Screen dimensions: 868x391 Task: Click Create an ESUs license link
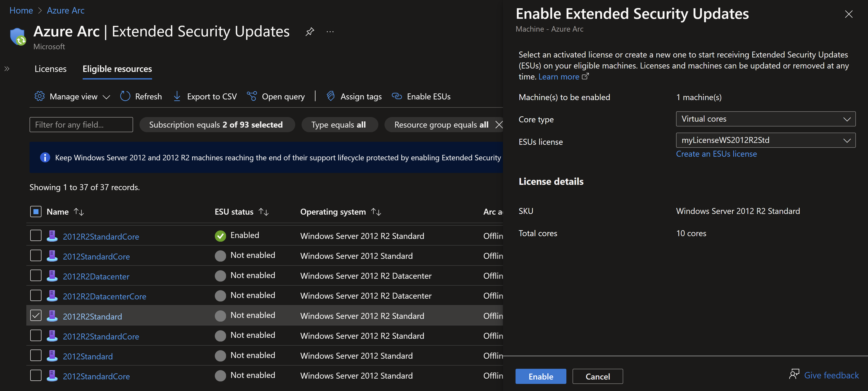716,154
